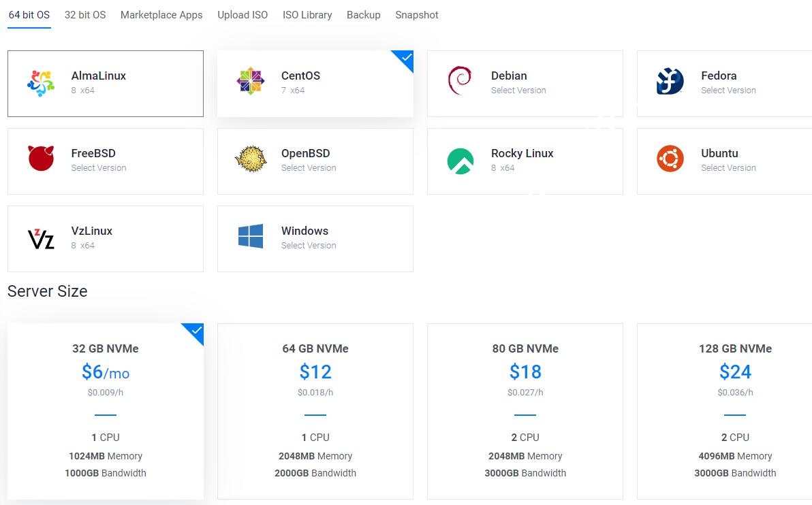Toggle the 32 GB NVMe plan checkmark

tap(196, 332)
